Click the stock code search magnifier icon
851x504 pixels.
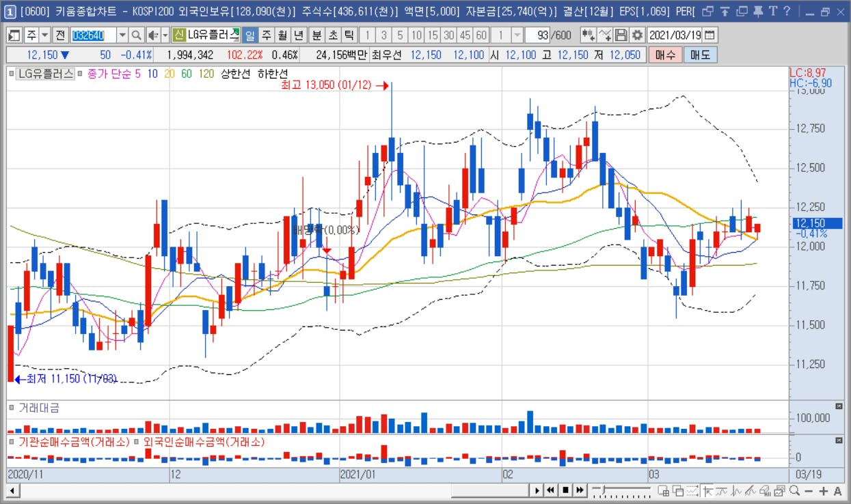pos(136,36)
